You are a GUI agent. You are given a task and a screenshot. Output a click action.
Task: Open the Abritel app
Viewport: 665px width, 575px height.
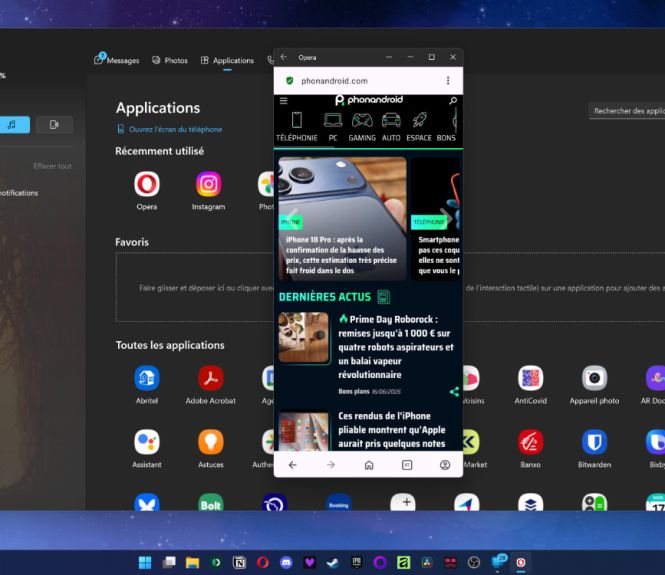pyautogui.click(x=147, y=378)
